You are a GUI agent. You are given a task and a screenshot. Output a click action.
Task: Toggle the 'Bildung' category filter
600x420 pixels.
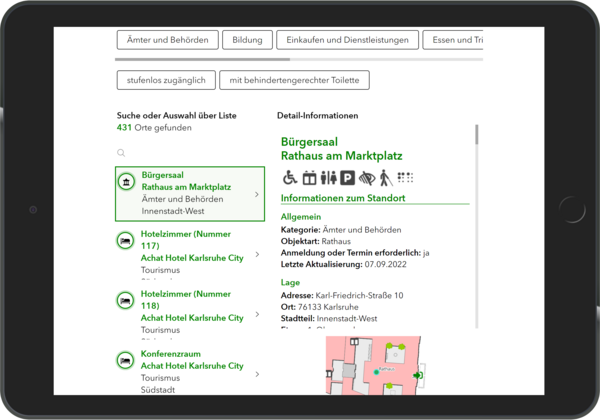click(248, 40)
